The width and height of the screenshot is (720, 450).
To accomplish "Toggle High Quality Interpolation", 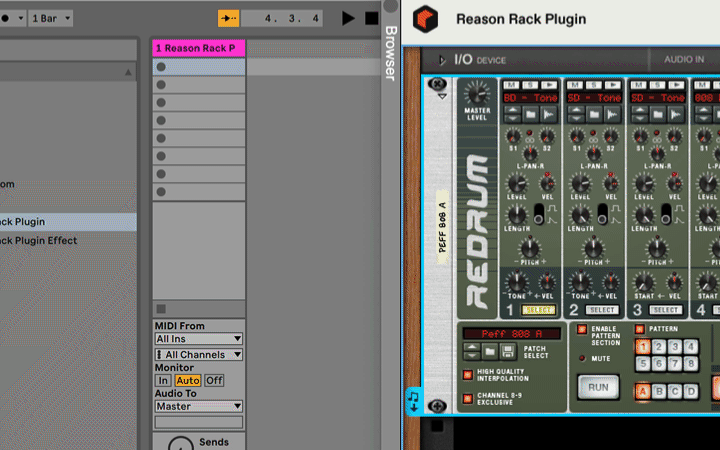I will (x=467, y=375).
